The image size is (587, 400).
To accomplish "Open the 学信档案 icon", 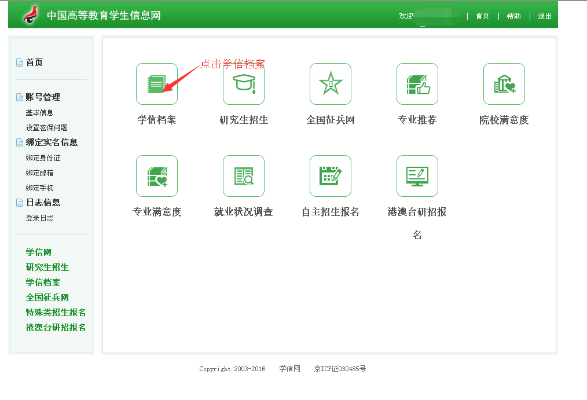I will point(157,84).
